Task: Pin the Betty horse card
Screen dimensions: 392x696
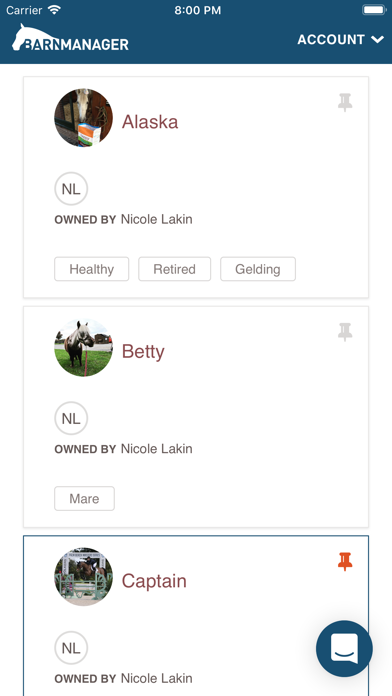Action: pyautogui.click(x=345, y=332)
